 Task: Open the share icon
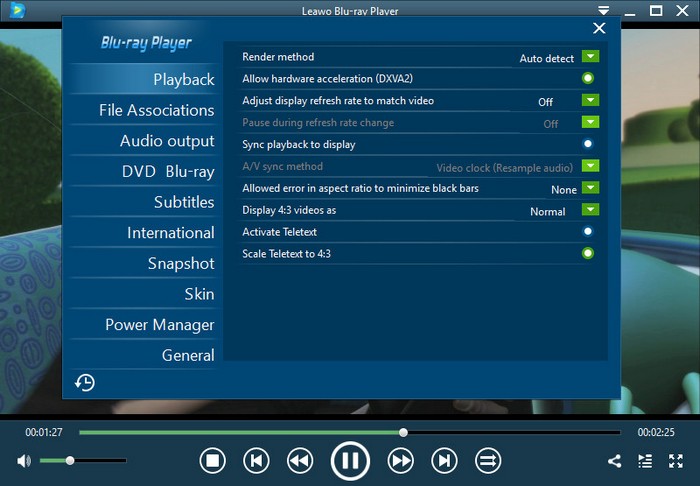[614, 461]
